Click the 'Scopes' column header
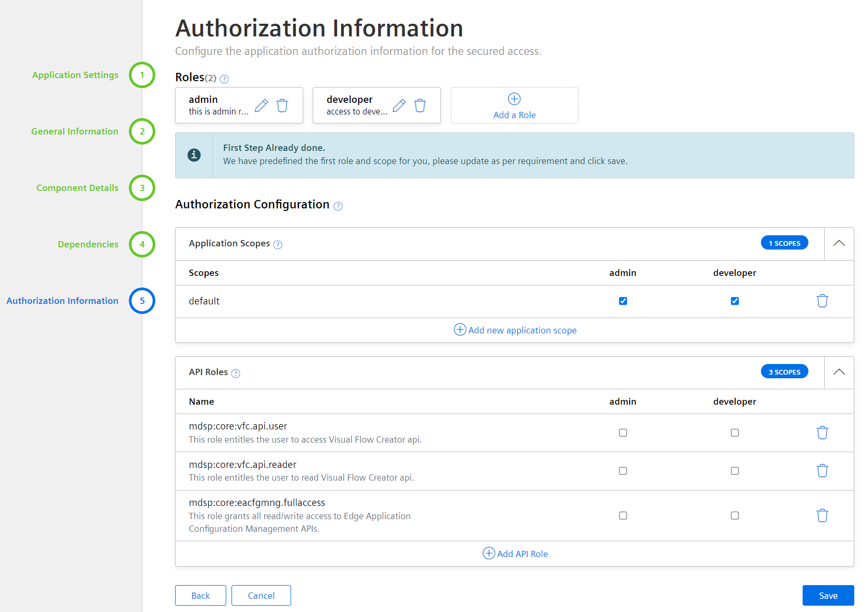 pyautogui.click(x=204, y=273)
